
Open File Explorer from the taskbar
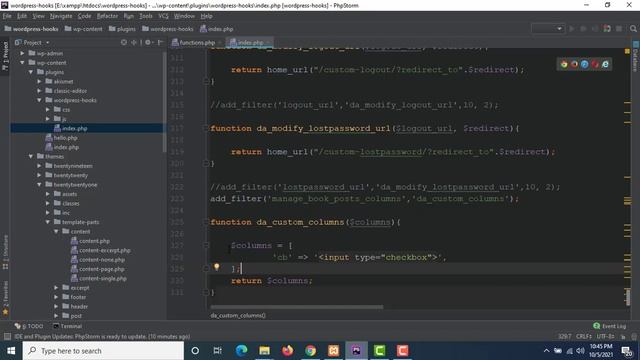pyautogui.click(x=264, y=351)
